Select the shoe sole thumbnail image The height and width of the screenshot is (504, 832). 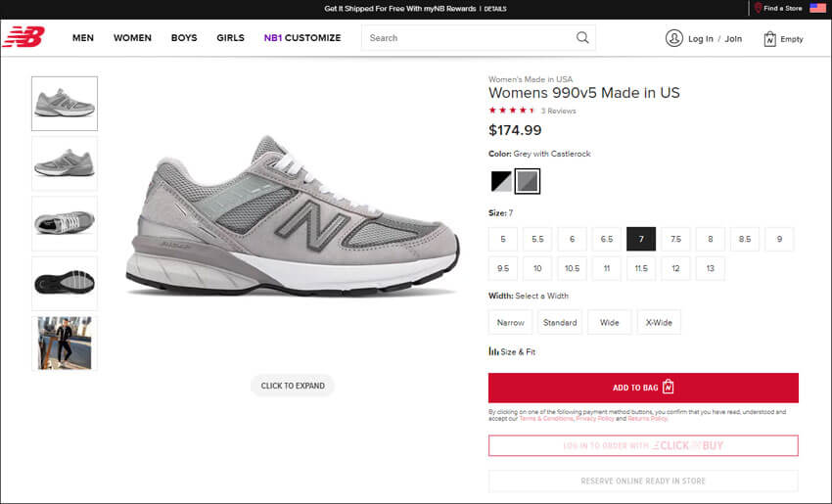point(65,283)
